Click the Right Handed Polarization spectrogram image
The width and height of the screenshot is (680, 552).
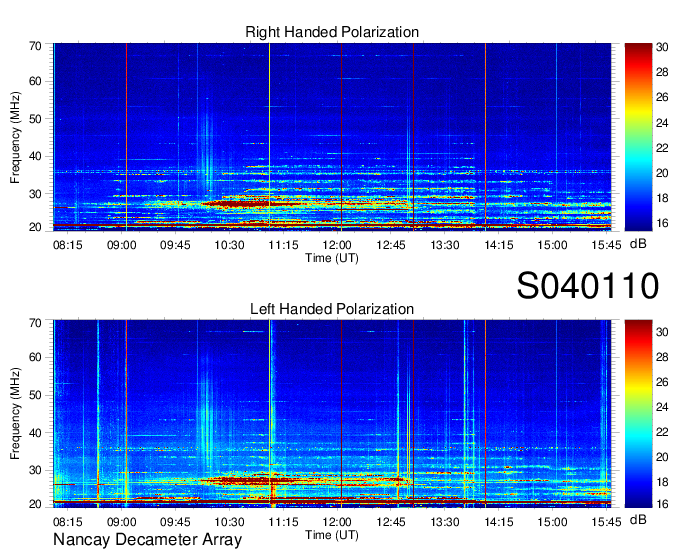(x=332, y=137)
